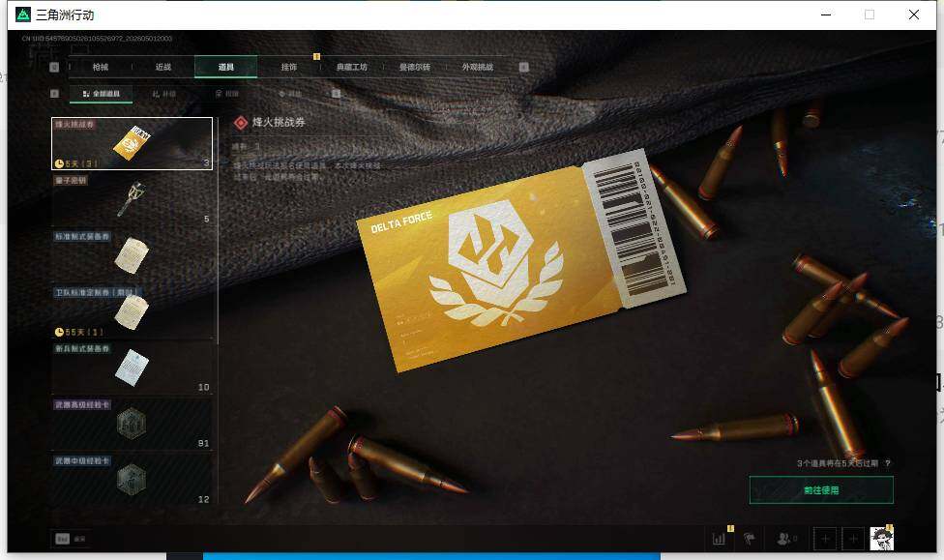This screenshot has height=560, width=944.
Task: Click the red diamond icon beside 烽火挑战券 title
Action: coord(241,123)
